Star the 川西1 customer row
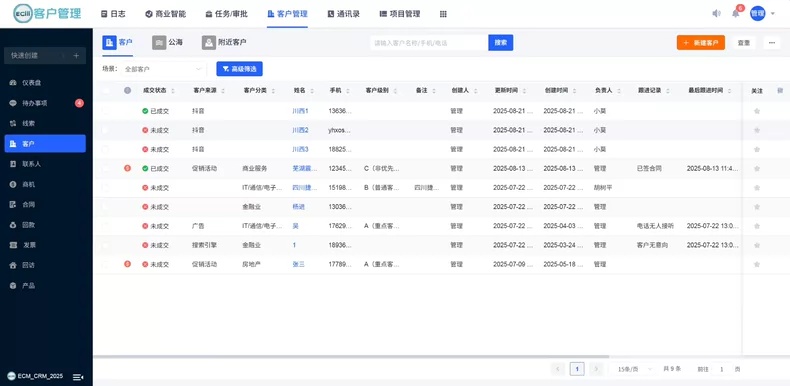Image resolution: width=790 pixels, height=386 pixels. (756, 111)
